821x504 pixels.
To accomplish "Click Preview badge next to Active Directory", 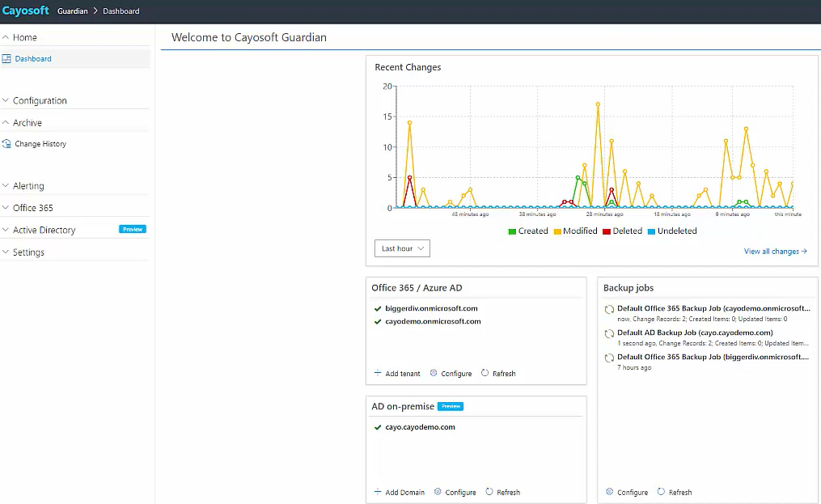I will tap(133, 230).
